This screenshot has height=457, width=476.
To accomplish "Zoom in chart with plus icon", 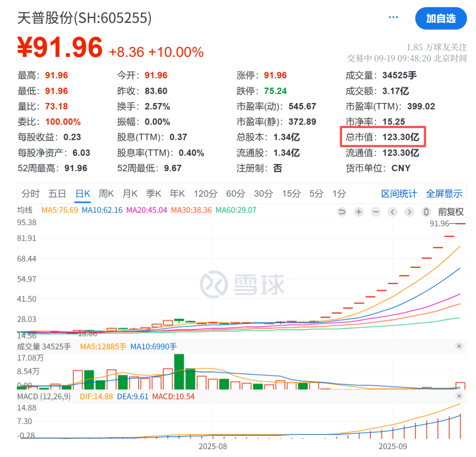I will point(359,212).
